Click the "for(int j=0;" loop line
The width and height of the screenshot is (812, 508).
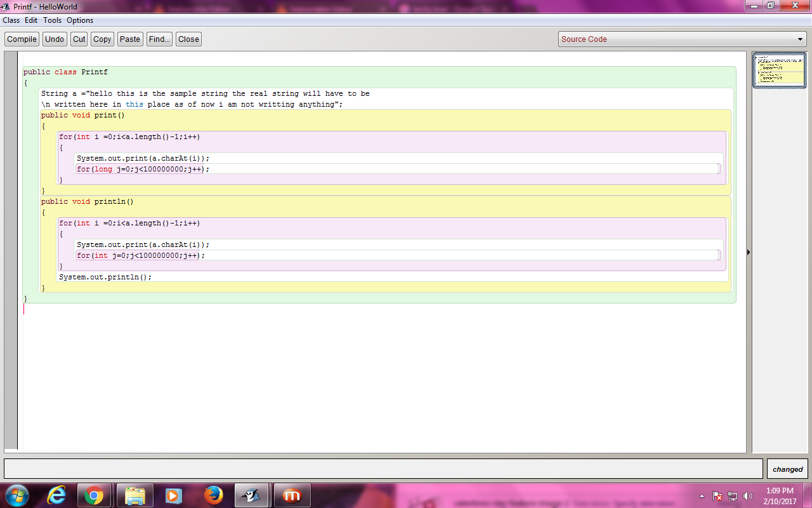click(x=141, y=256)
